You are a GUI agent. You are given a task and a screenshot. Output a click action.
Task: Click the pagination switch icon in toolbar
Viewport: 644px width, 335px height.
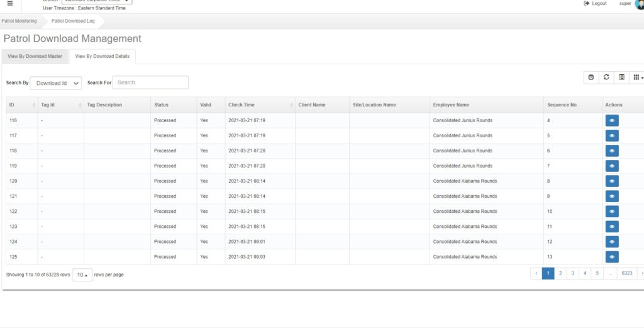tap(591, 77)
